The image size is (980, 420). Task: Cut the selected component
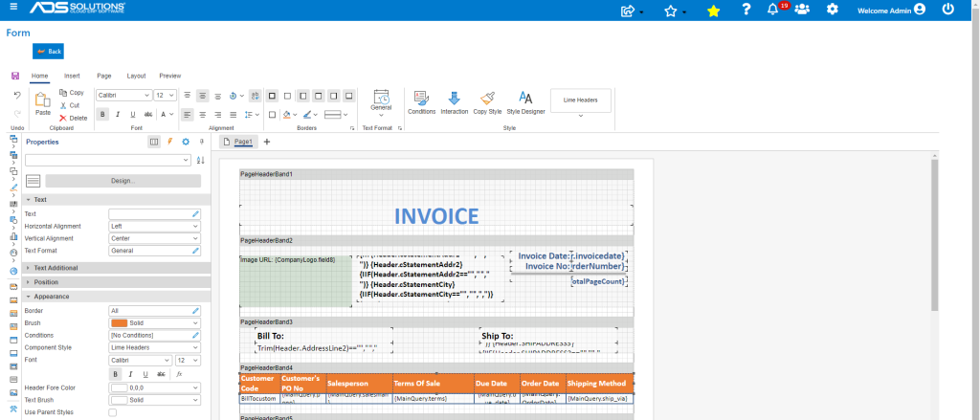coord(70,105)
